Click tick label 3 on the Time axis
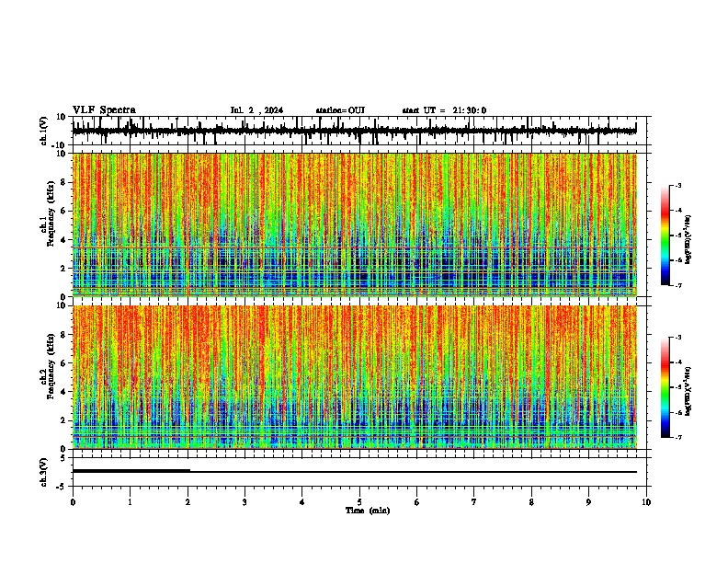Image resolution: width=728 pixels, height=563 pixels. point(245,502)
